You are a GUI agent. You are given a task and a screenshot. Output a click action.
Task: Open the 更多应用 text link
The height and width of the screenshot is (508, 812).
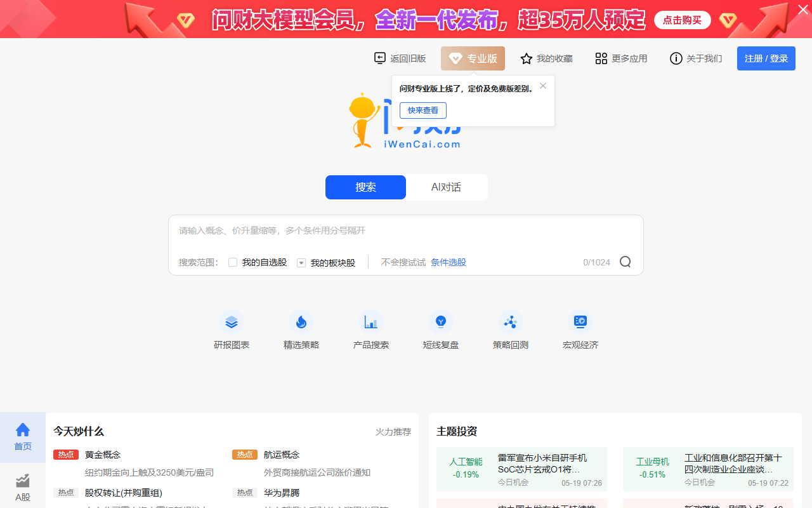pos(629,58)
